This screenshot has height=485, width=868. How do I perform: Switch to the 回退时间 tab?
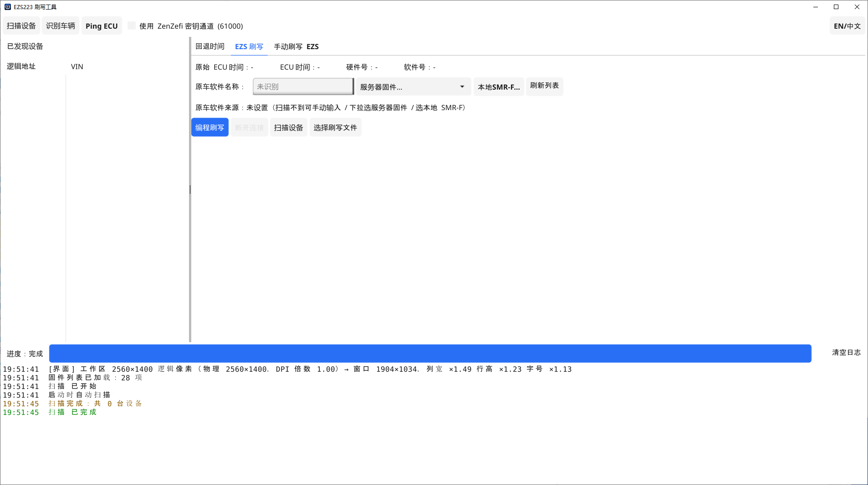pyautogui.click(x=210, y=46)
